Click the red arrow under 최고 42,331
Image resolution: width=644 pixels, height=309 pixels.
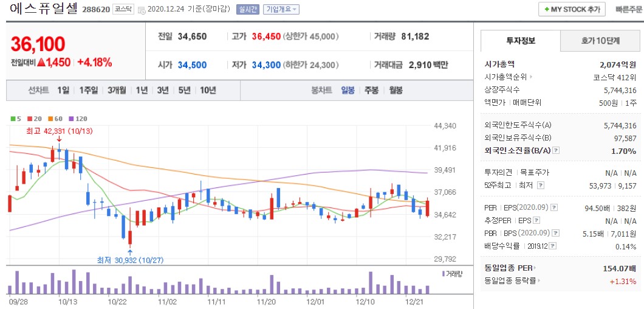pyautogui.click(x=59, y=139)
